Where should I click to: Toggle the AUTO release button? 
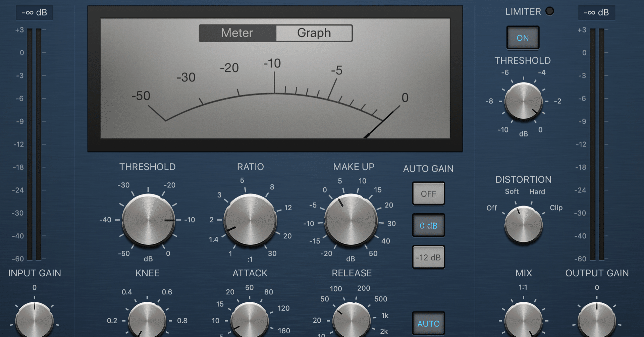[x=428, y=324]
